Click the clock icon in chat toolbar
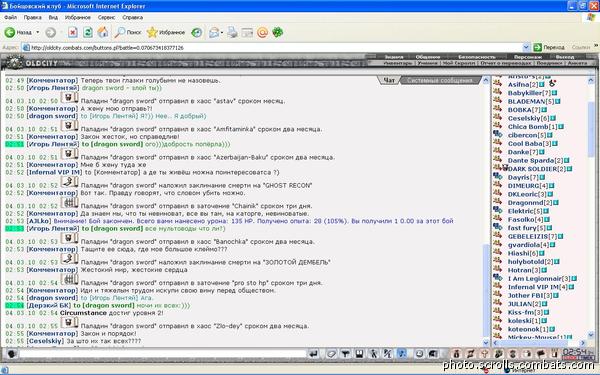 pos(419,354)
